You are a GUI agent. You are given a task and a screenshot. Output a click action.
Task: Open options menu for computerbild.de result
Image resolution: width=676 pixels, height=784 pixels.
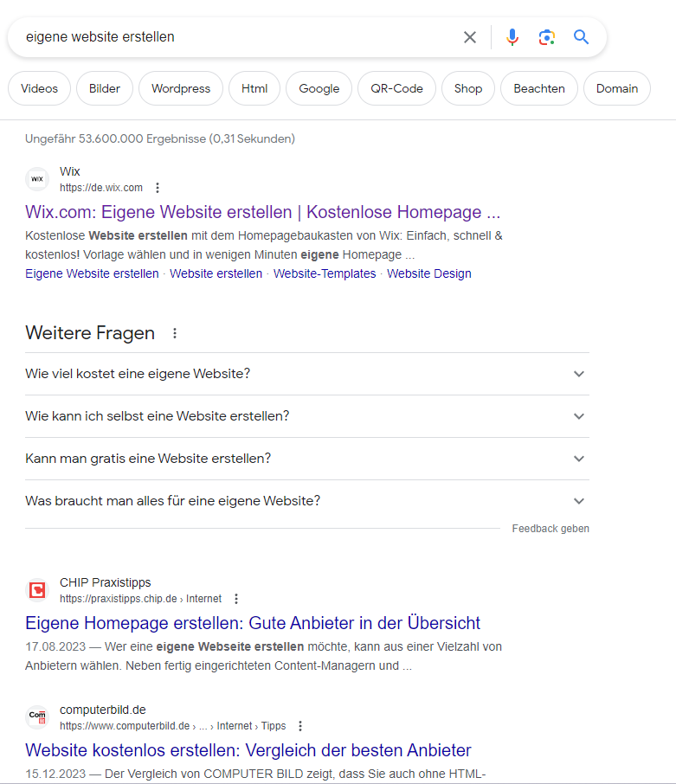pos(300,725)
